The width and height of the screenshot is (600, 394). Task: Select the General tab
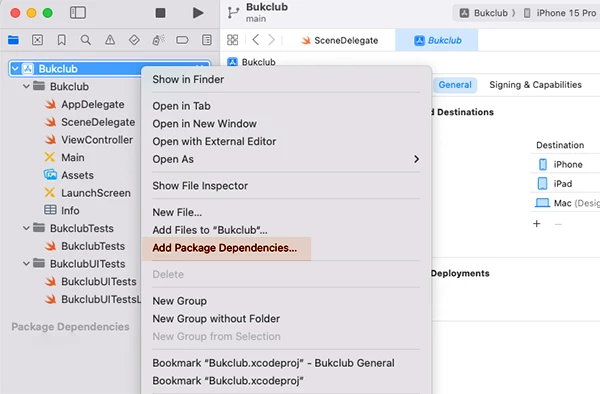[455, 85]
